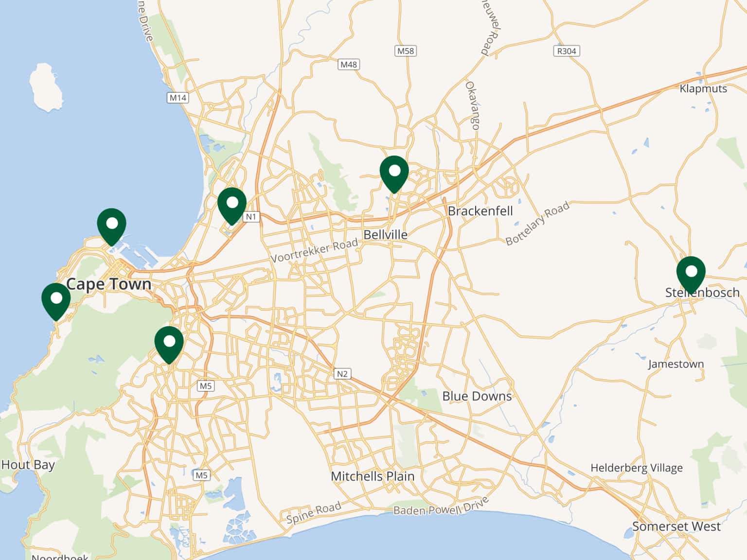
Task: Click the R304 road shield
Action: 566,51
